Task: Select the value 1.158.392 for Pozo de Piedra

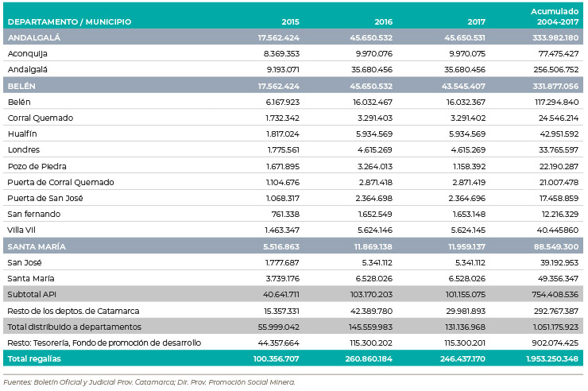Action: 469,166
